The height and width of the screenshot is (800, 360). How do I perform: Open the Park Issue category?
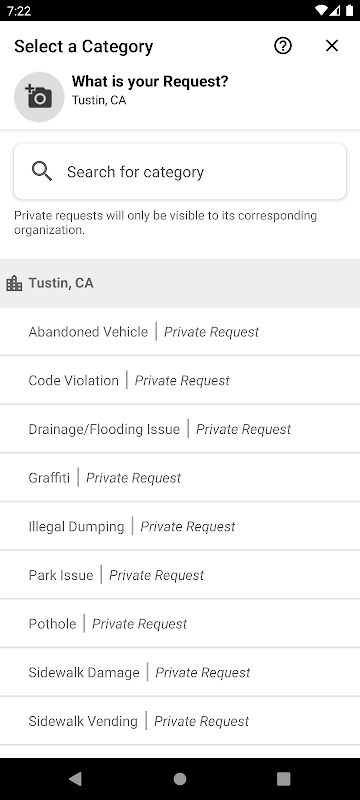pos(180,576)
